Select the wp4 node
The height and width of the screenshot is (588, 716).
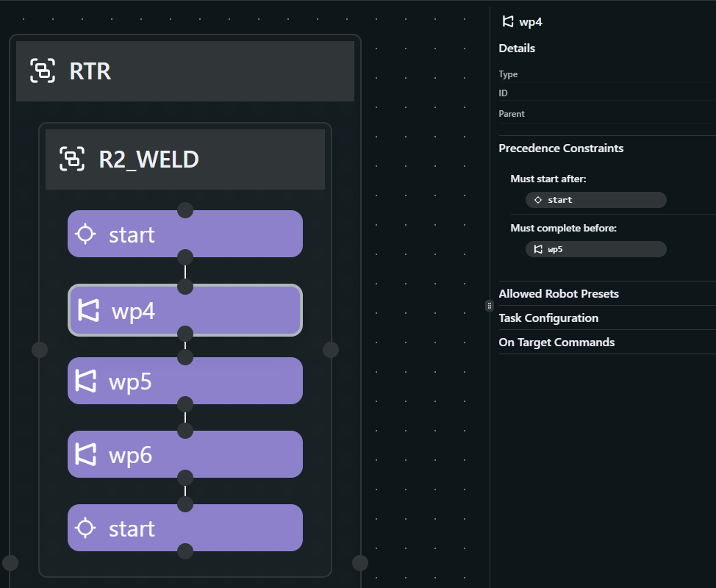185,310
